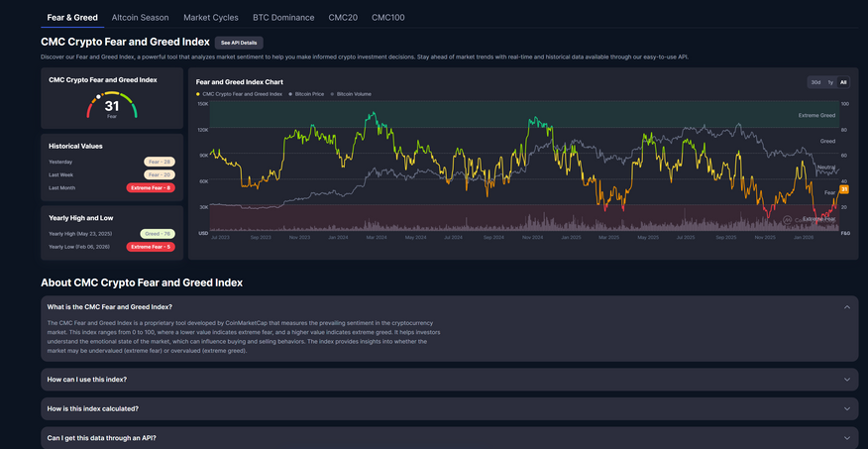Click the 'Yesterday' label
Image resolution: width=868 pixels, height=449 pixels.
[x=60, y=162]
